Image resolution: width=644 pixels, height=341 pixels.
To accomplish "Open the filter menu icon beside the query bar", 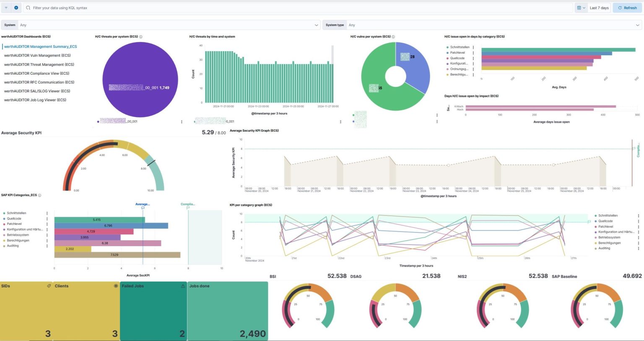I will pyautogui.click(x=6, y=8).
